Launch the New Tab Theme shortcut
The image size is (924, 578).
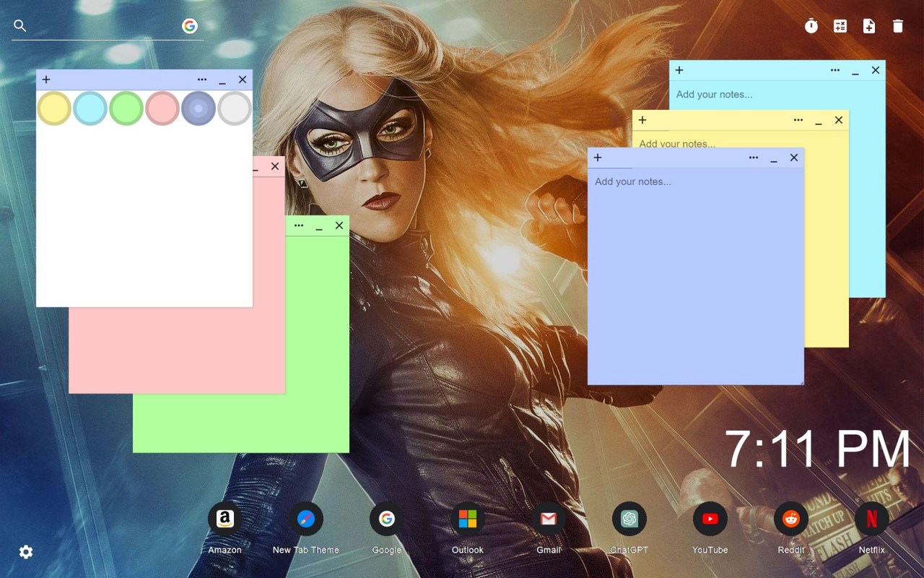[306, 519]
